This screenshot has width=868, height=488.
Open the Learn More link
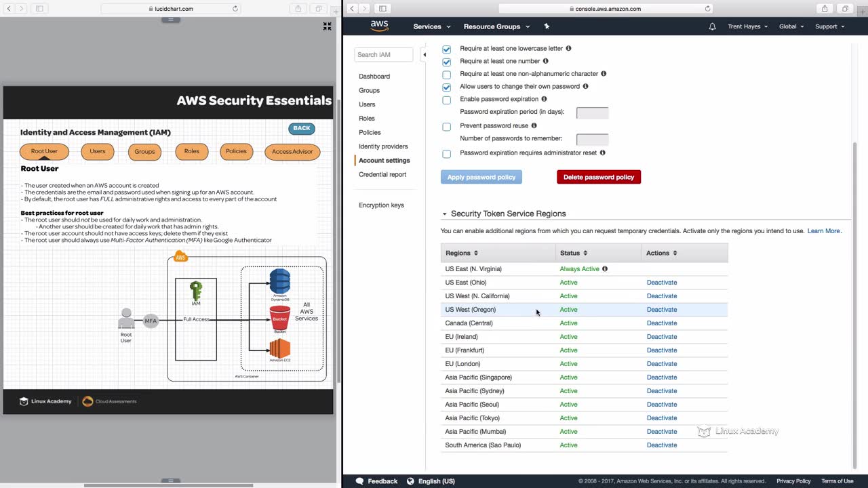tap(824, 231)
